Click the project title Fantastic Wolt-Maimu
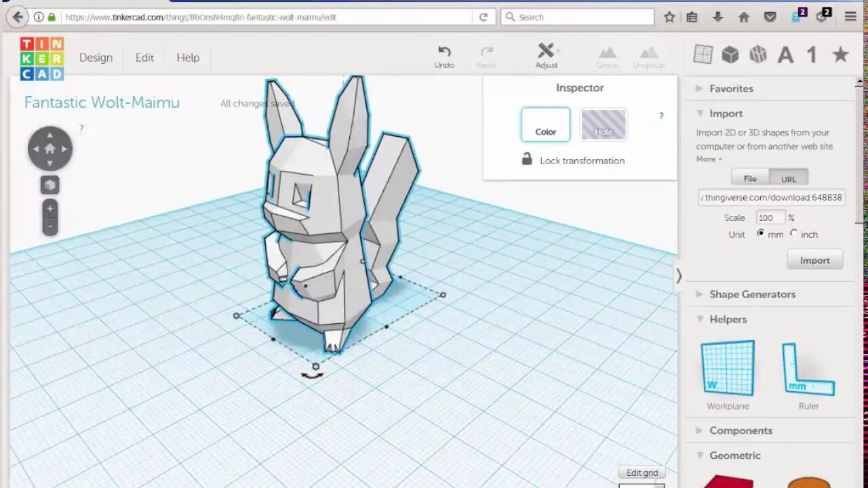This screenshot has height=488, width=868. [x=102, y=102]
